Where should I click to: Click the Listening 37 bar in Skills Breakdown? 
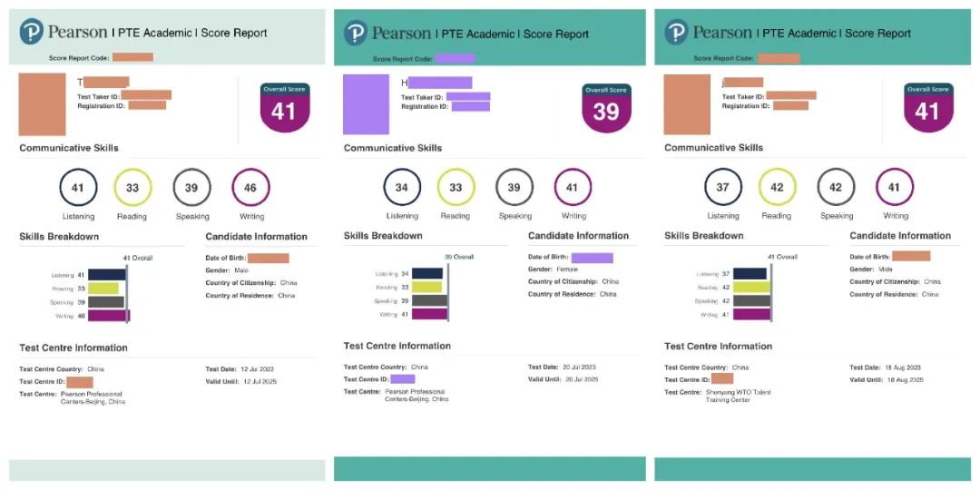click(750, 273)
